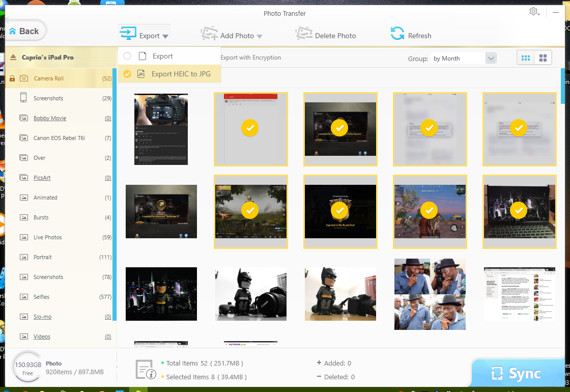Click the Animated album icon

[x=23, y=198]
